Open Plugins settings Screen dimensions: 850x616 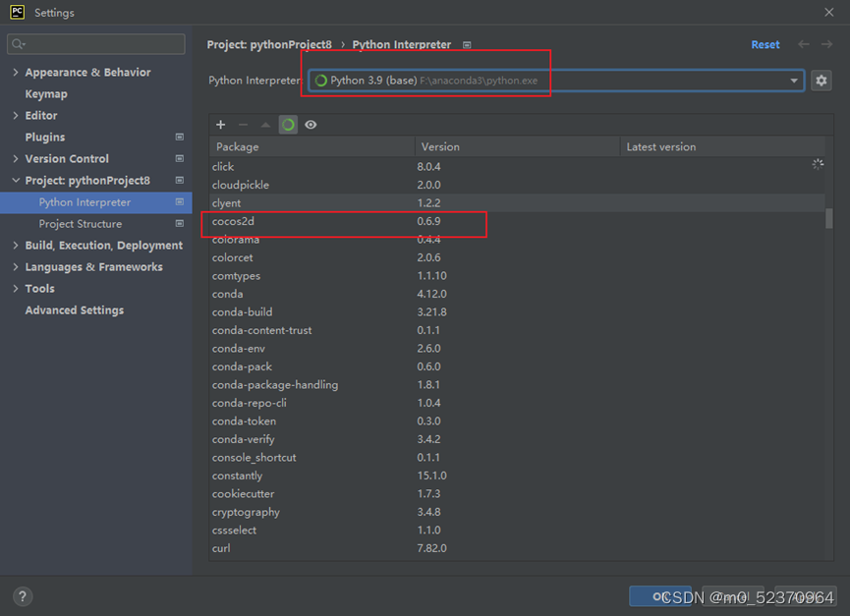45,138
